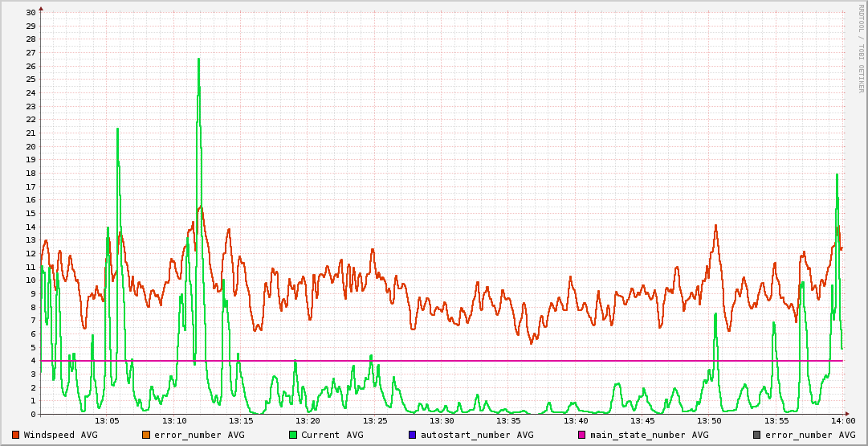Image resolution: width=868 pixels, height=446 pixels.
Task: Click the gray error_number legend swatch
Action: [x=756, y=435]
